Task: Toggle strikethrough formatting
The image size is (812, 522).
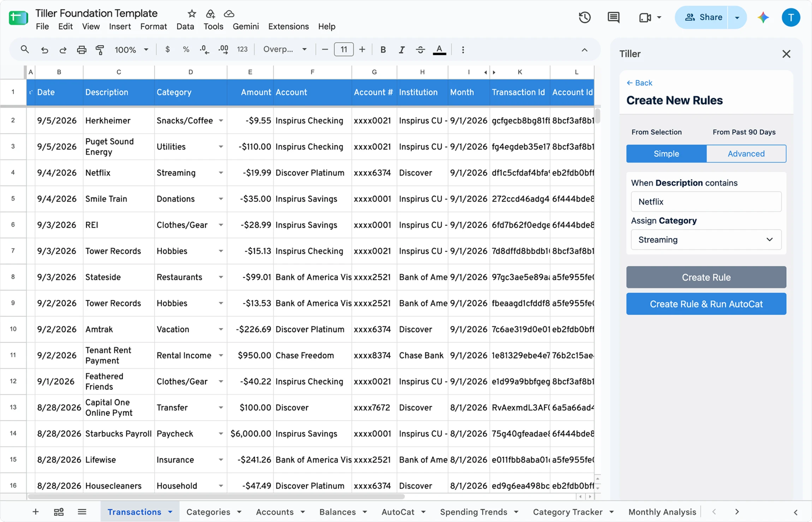Action: (420, 50)
